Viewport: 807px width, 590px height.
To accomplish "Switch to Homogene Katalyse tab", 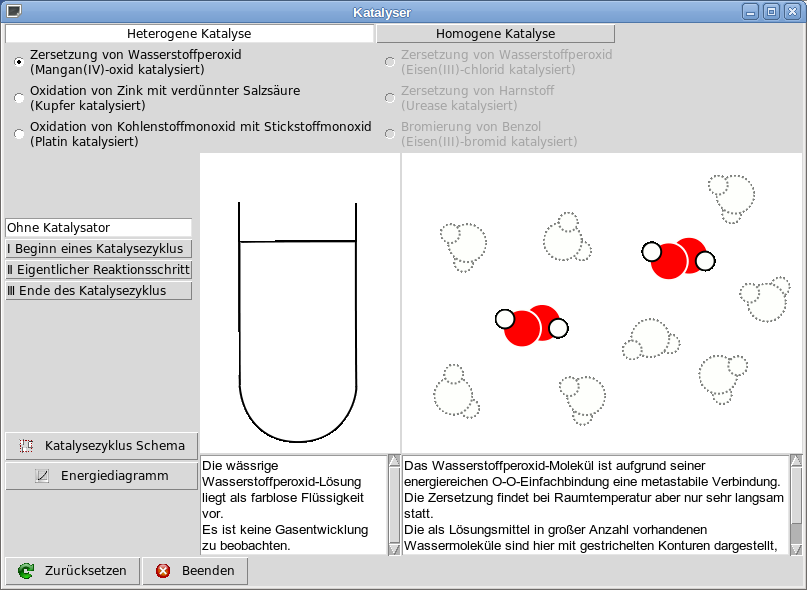I will (495, 34).
